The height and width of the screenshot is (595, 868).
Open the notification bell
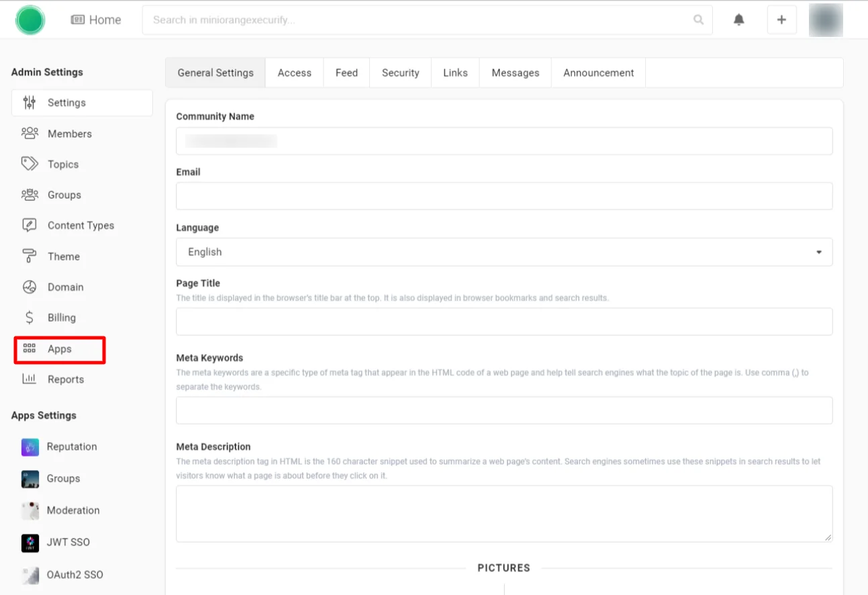pos(738,19)
